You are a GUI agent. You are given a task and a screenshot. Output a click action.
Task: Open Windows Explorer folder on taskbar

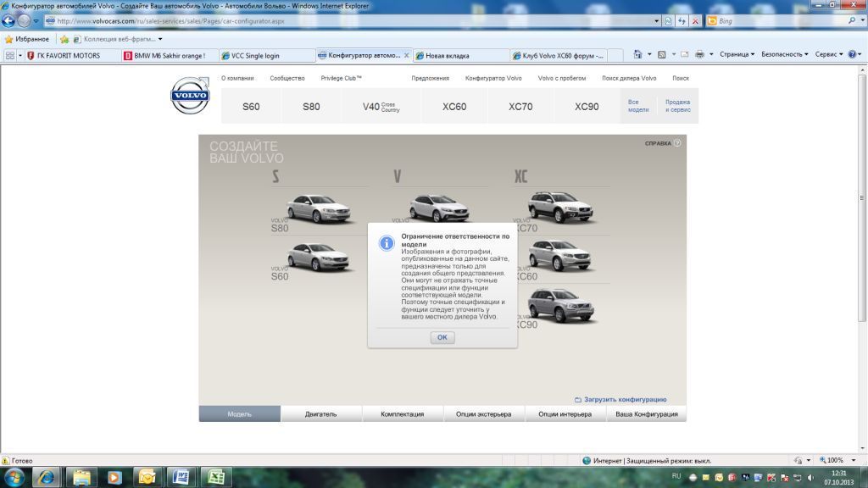pyautogui.click(x=81, y=477)
